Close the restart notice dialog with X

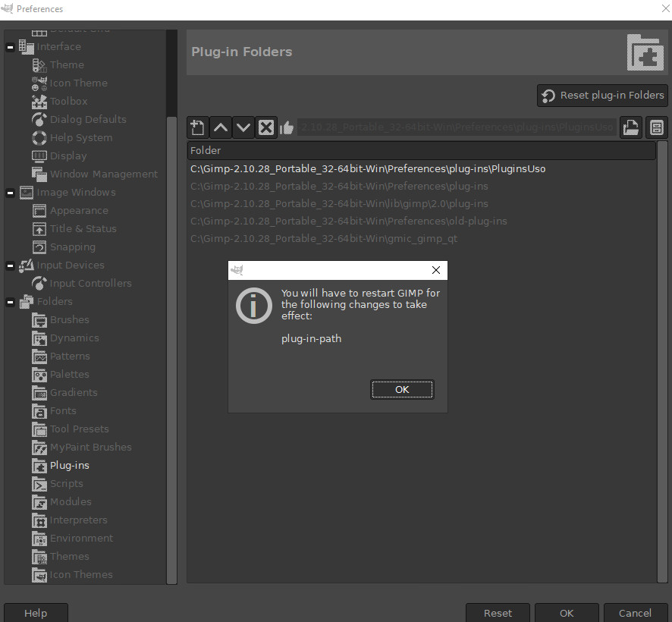coord(436,270)
